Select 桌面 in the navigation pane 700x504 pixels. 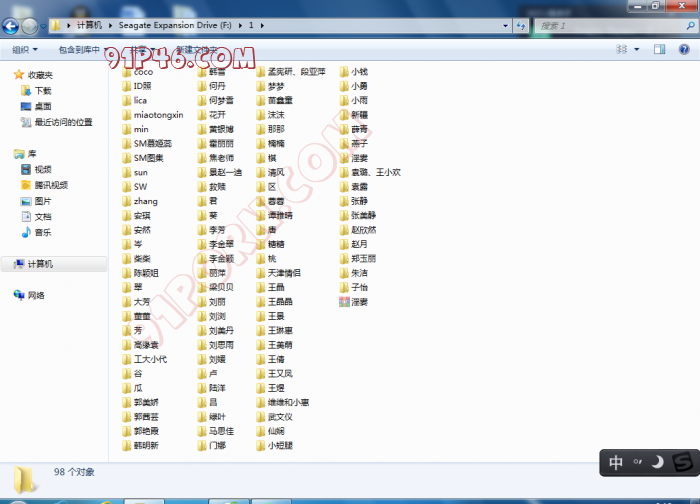click(42, 106)
